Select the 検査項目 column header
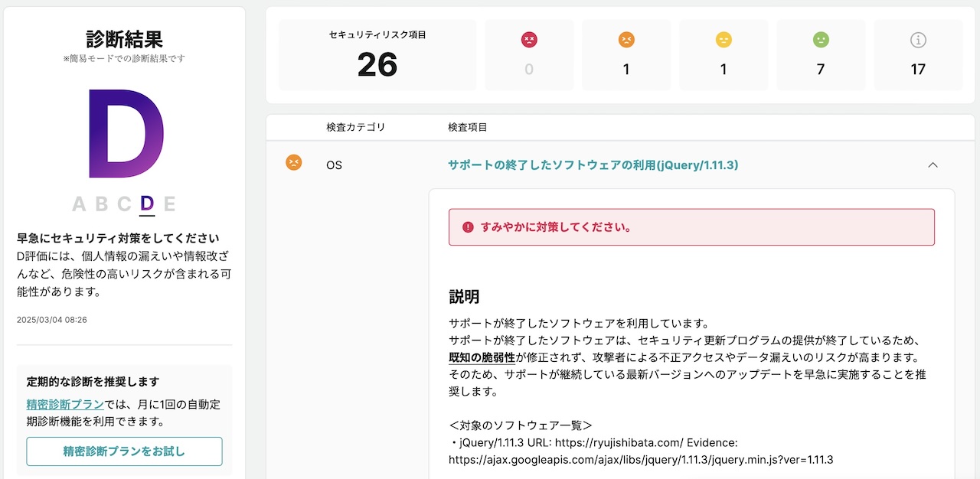The width and height of the screenshot is (980, 479). [x=468, y=127]
